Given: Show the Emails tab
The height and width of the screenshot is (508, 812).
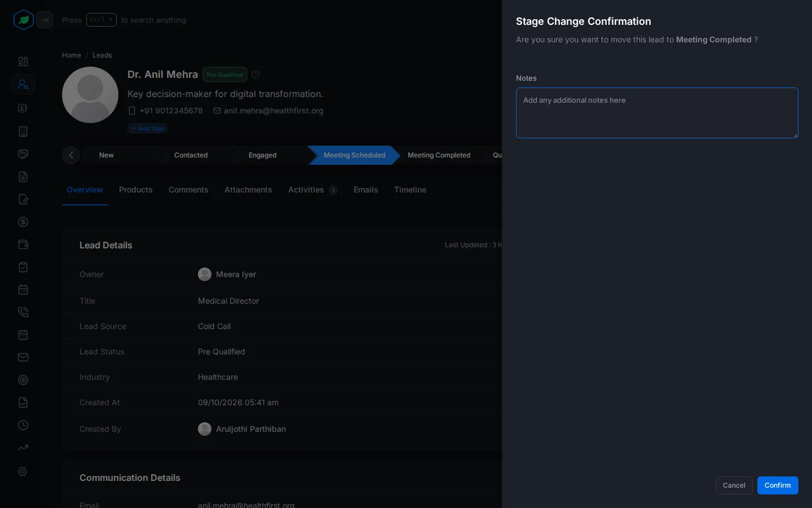Looking at the screenshot, I should tap(366, 190).
